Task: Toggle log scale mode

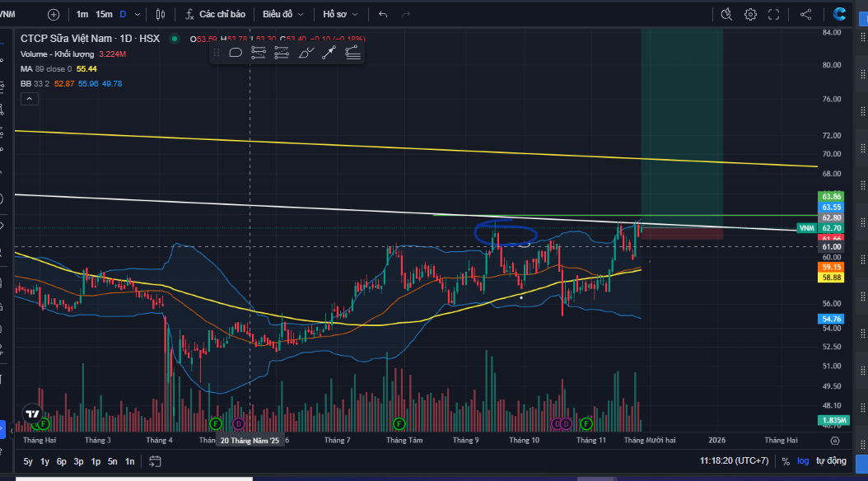Action: 803,461
